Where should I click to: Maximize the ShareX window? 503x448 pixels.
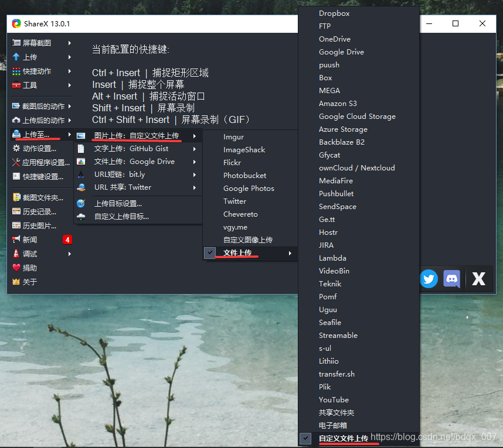(455, 23)
